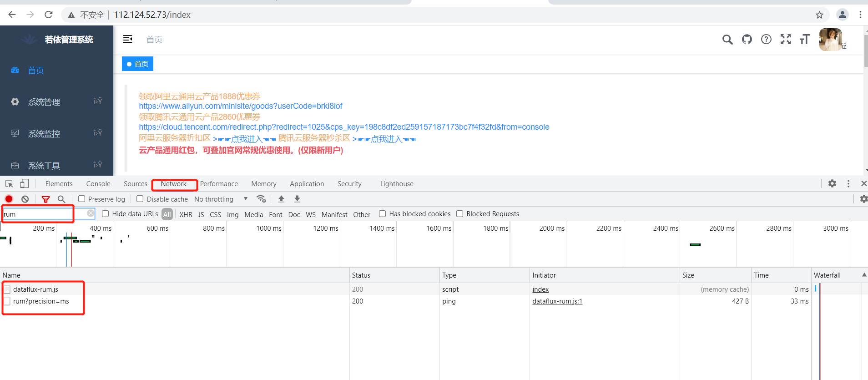Click the red record network log button
The image size is (868, 380).
click(x=9, y=199)
